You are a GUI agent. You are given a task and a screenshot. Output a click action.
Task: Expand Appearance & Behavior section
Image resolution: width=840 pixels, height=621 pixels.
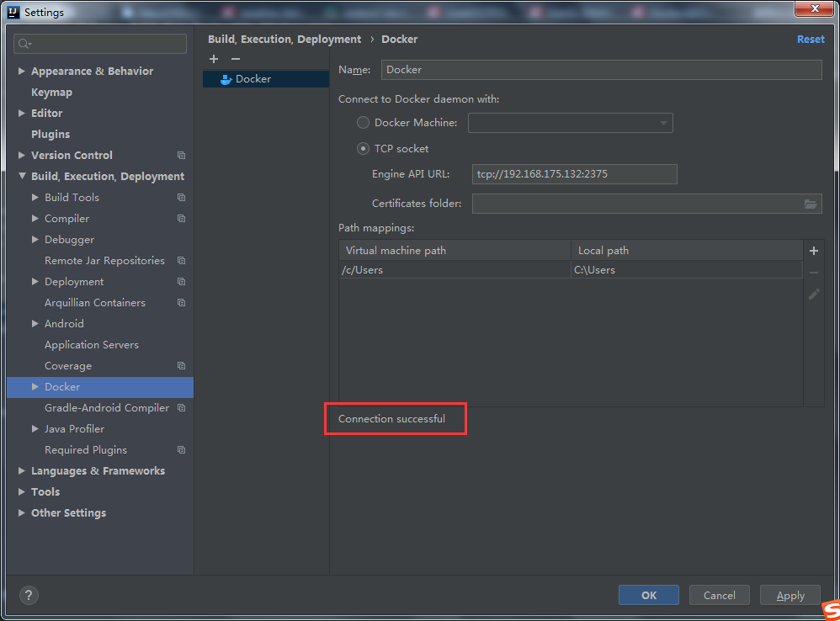coord(21,71)
